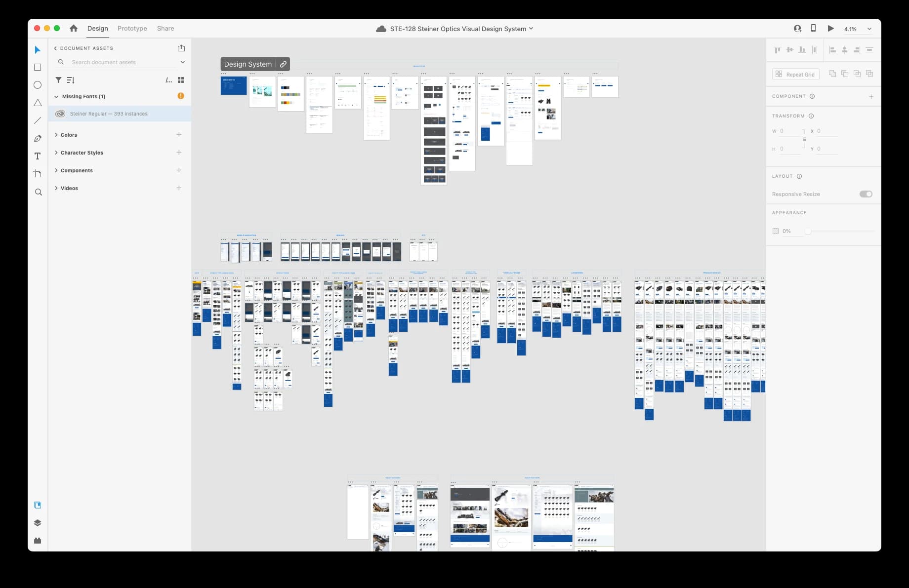909x588 pixels.
Task: Toggle the lock aspect ratio icon
Action: point(804,140)
